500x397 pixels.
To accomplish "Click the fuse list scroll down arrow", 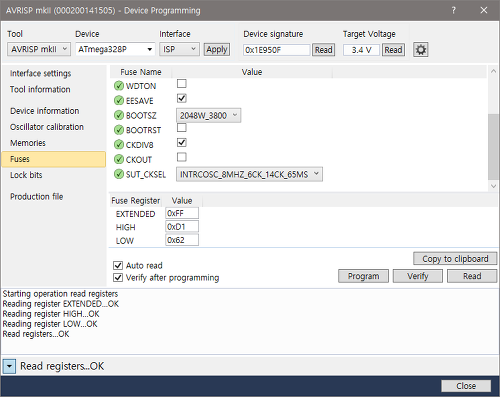I will click(x=493, y=186).
